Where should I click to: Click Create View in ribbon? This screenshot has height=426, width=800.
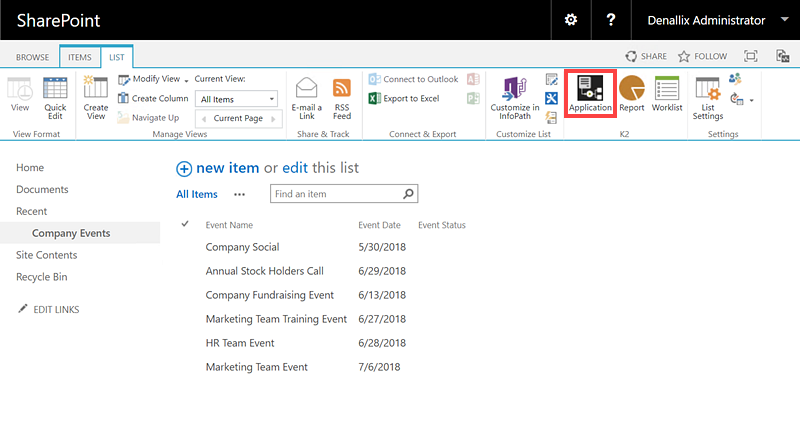click(96, 98)
